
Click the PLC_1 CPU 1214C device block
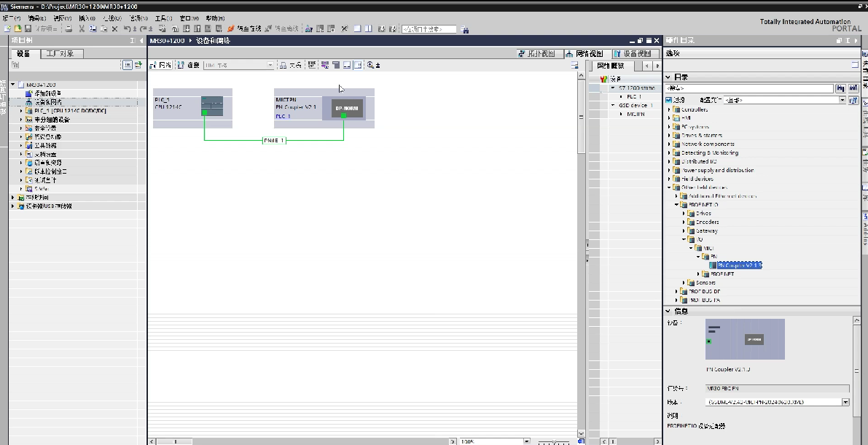192,108
